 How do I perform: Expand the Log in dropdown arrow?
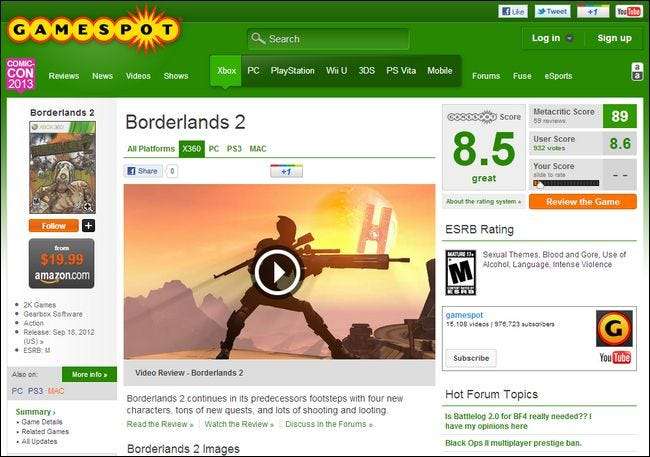coord(570,38)
